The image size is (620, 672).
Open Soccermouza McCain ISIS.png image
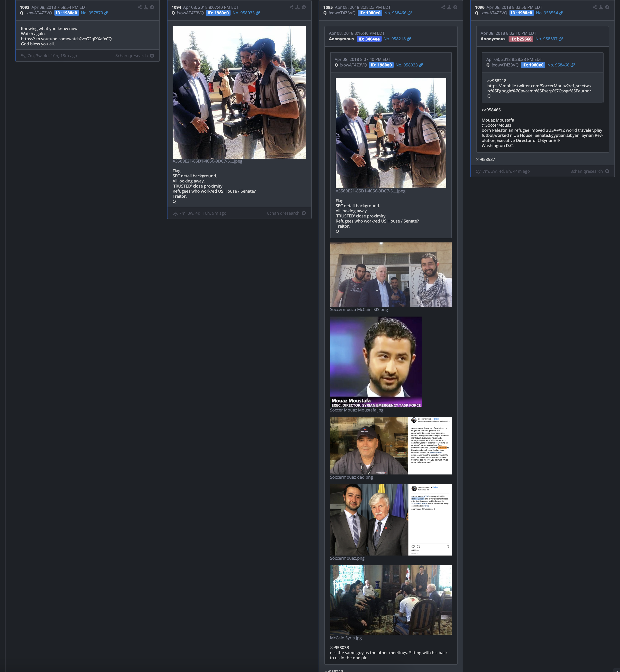point(391,275)
